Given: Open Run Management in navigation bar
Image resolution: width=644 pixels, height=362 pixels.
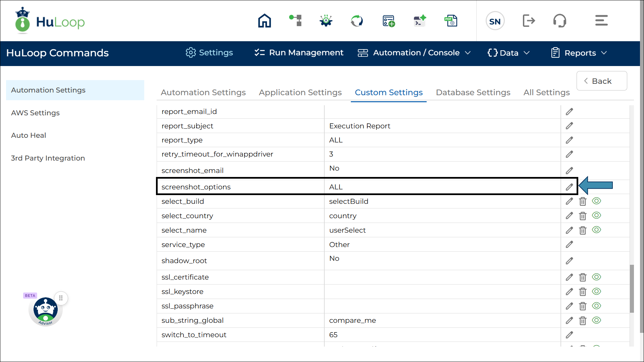Looking at the screenshot, I should pyautogui.click(x=299, y=53).
